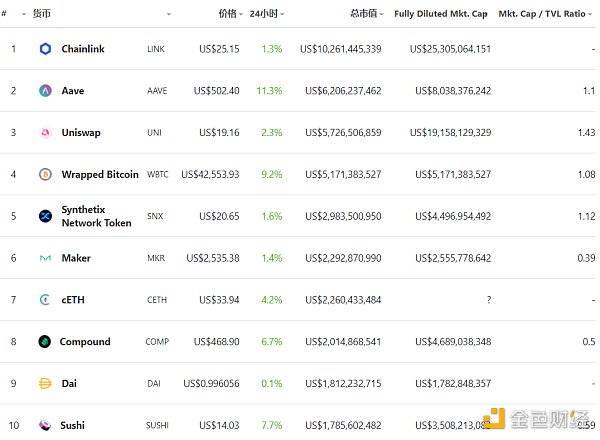
Task: Click the Aave purple logo icon
Action: click(x=45, y=91)
